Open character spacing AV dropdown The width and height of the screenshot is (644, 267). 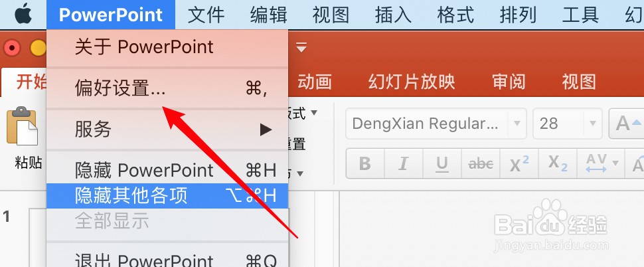(x=602, y=163)
